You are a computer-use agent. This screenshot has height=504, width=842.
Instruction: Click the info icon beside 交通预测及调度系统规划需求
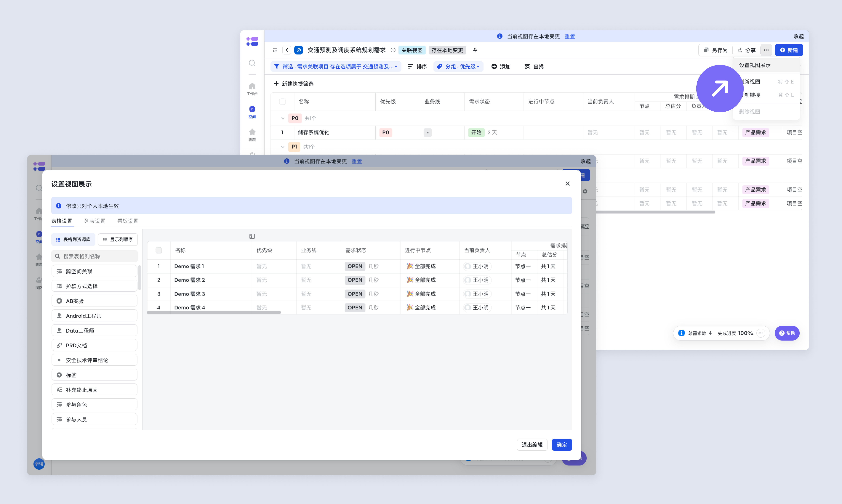[x=393, y=50]
